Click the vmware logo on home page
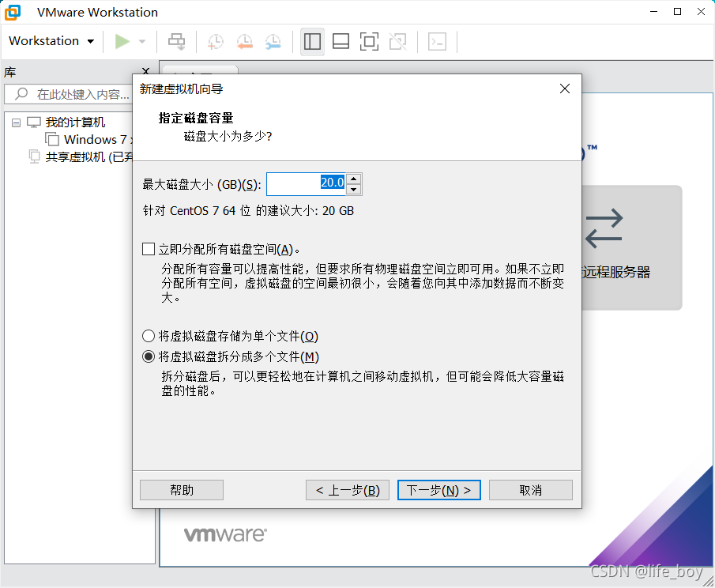The width and height of the screenshot is (715, 588). click(x=225, y=534)
